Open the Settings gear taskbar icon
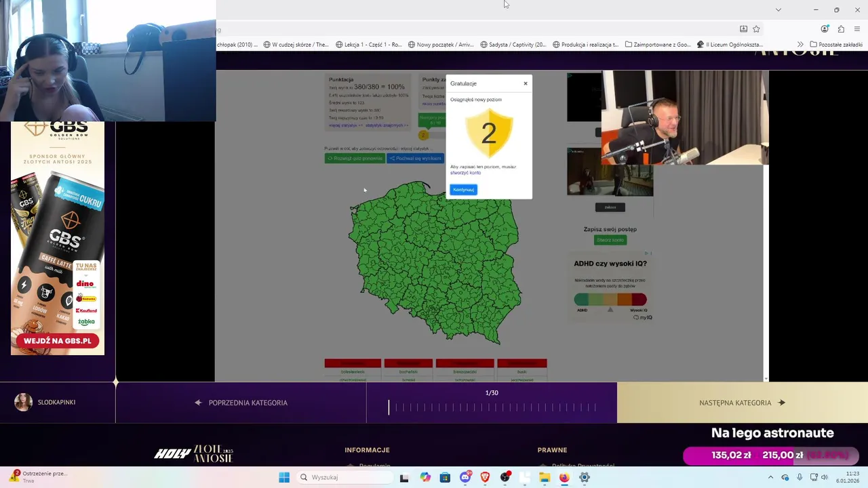Image resolution: width=868 pixels, height=488 pixels. (x=585, y=477)
